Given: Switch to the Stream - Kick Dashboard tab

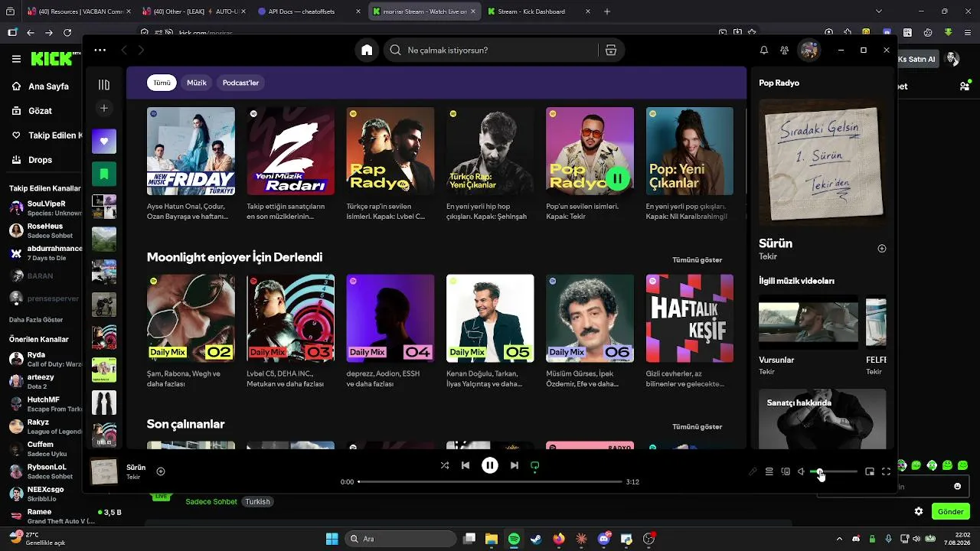Looking at the screenshot, I should [x=539, y=11].
